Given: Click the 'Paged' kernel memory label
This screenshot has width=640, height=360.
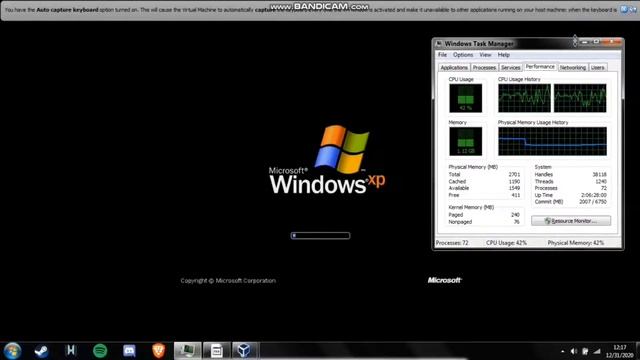Looking at the screenshot, I should 456,215.
